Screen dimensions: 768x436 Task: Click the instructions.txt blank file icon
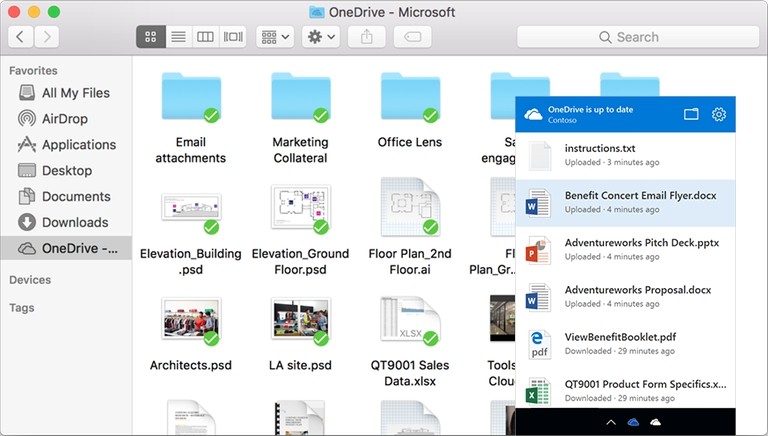point(539,156)
